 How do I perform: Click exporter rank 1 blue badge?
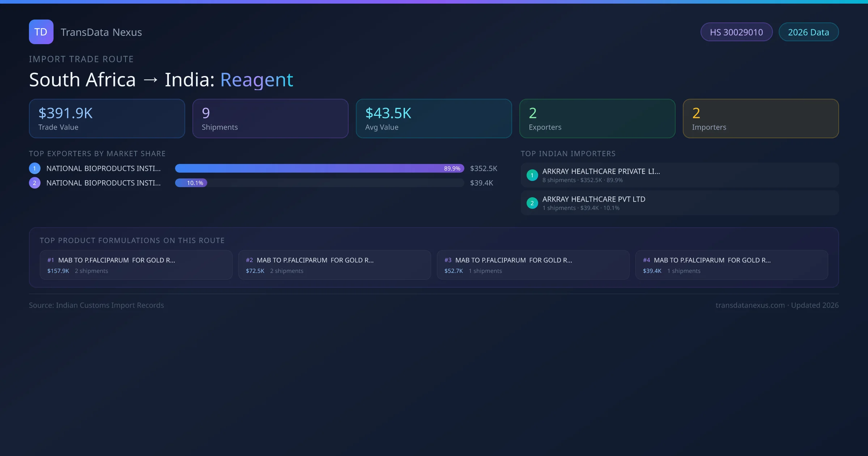point(35,168)
